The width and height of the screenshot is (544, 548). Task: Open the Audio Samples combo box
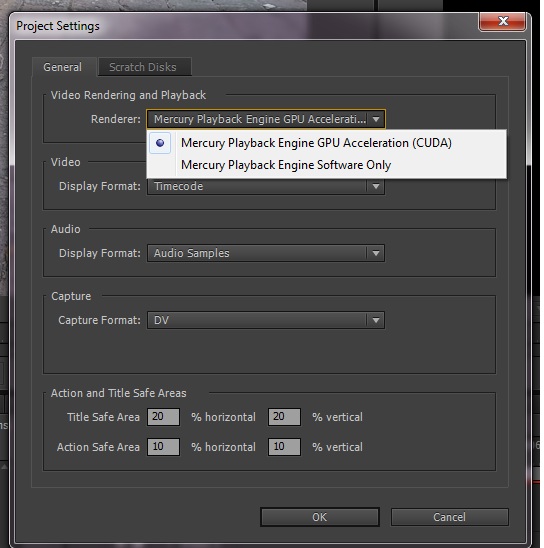point(266,253)
